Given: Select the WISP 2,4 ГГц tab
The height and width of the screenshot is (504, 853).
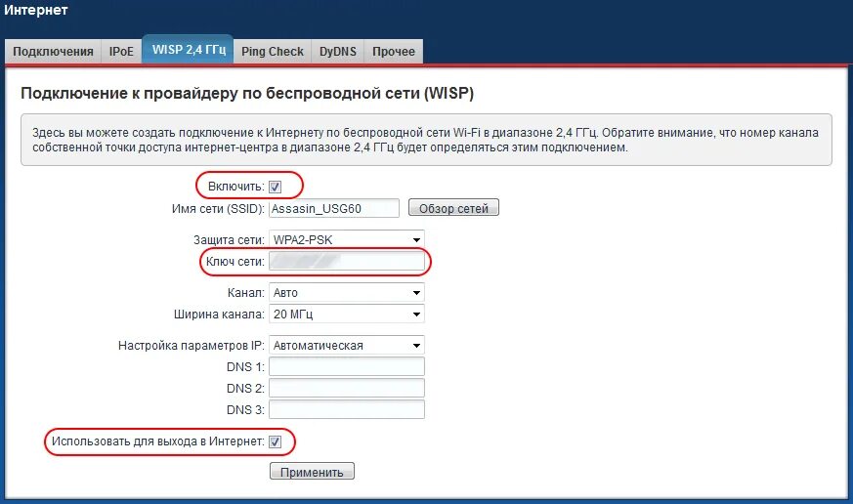Looking at the screenshot, I should pyautogui.click(x=189, y=50).
